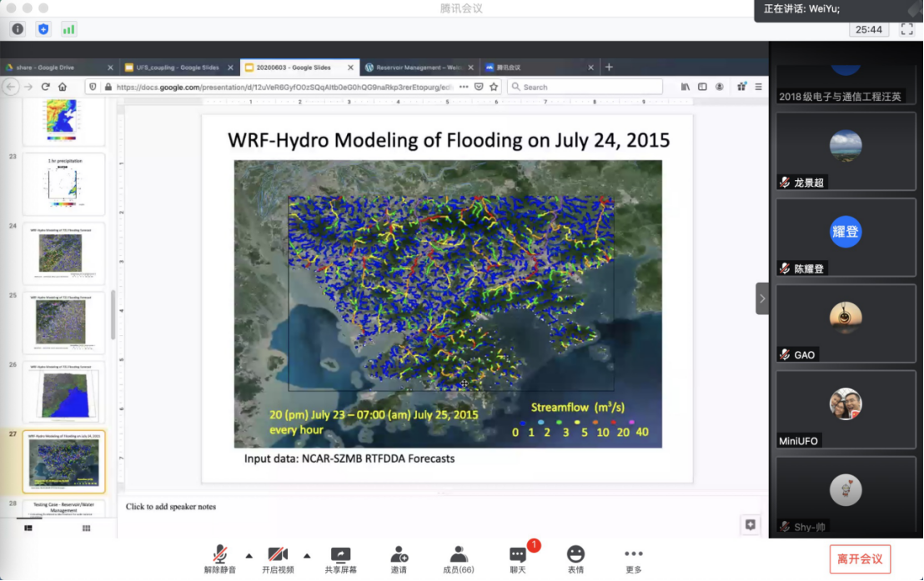This screenshot has width=924, height=581.
Task: Switch to UFS_coupling Google Slides tab
Action: click(x=178, y=68)
